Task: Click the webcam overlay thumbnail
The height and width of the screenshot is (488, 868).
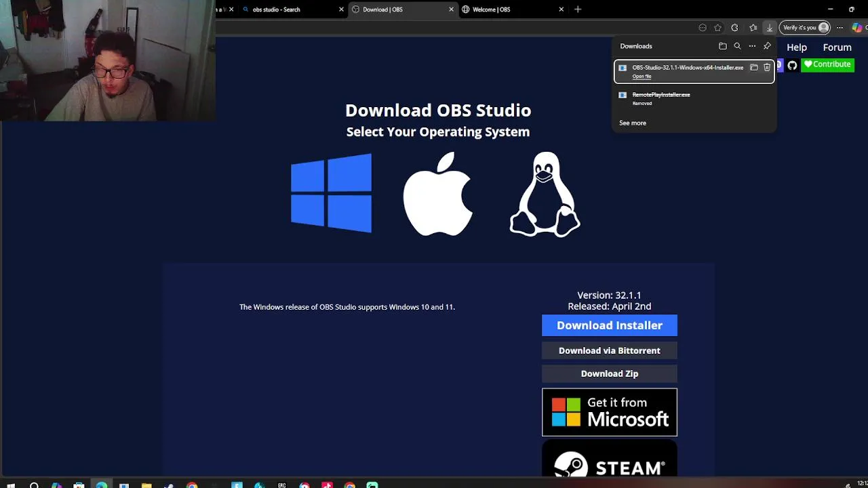Action: (x=108, y=61)
